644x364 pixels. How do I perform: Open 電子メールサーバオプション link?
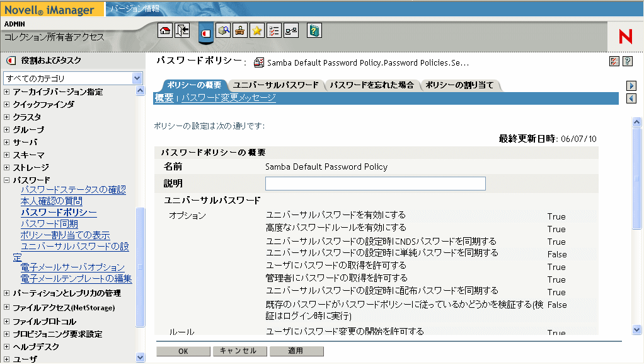pyautogui.click(x=72, y=267)
